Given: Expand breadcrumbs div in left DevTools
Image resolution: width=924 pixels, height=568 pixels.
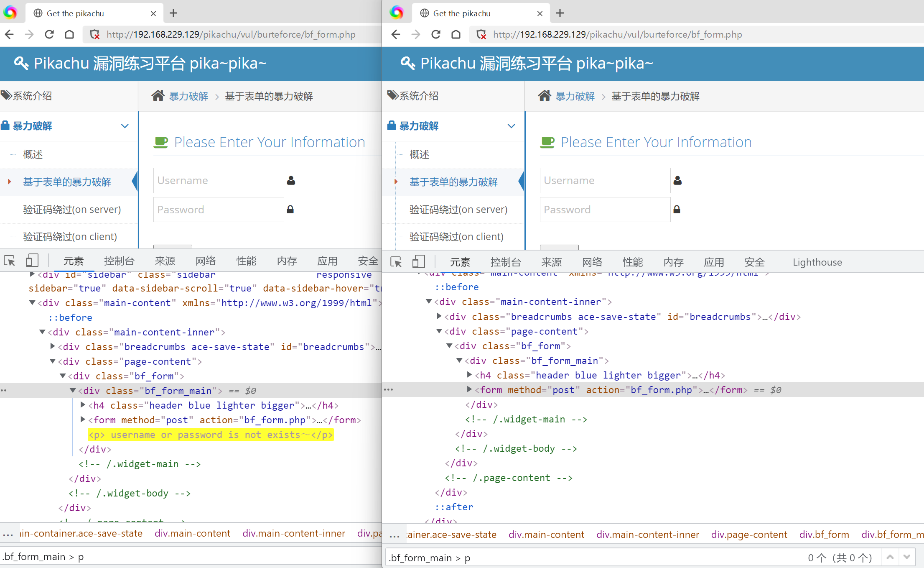Looking at the screenshot, I should [x=53, y=346].
